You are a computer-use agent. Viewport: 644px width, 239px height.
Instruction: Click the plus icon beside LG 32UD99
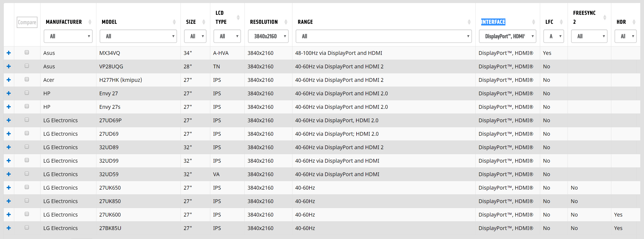[x=9, y=161]
